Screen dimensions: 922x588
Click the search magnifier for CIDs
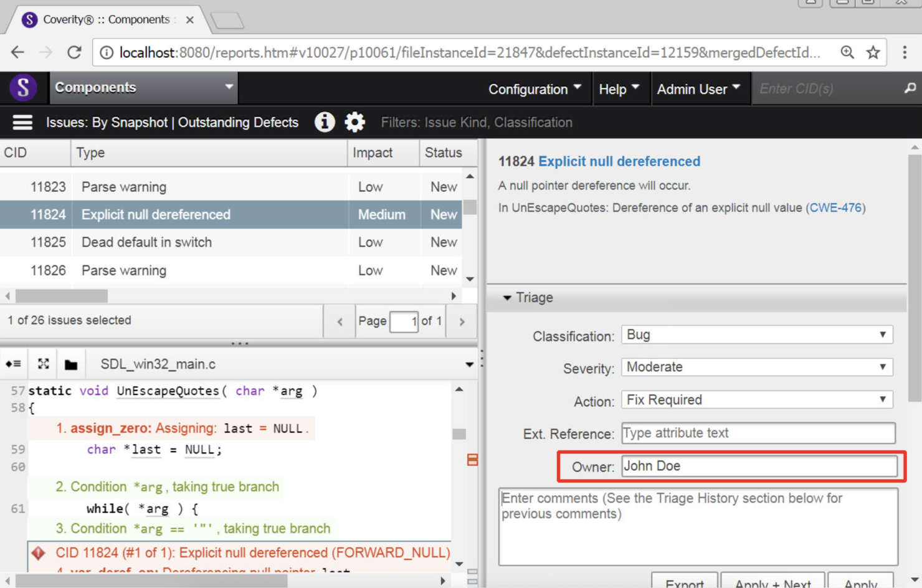(x=910, y=88)
